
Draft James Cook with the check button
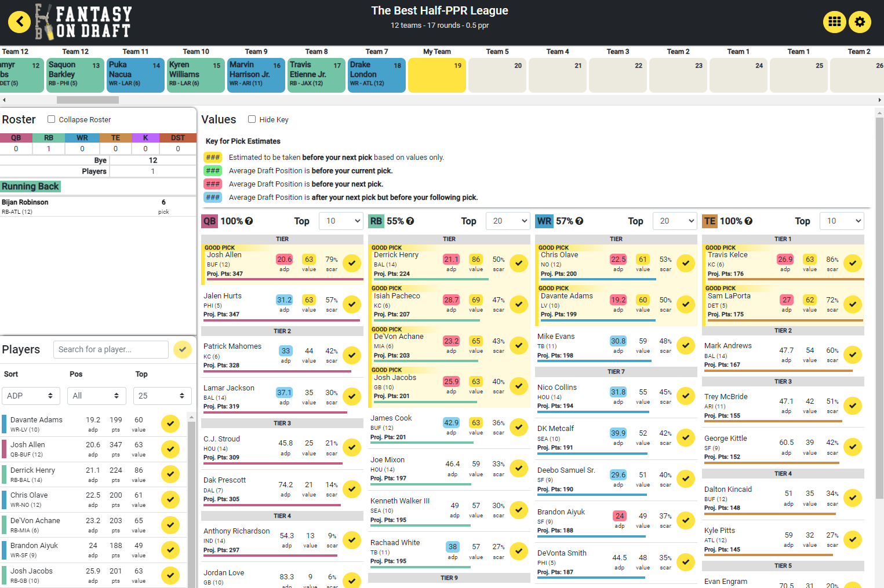[x=519, y=427]
